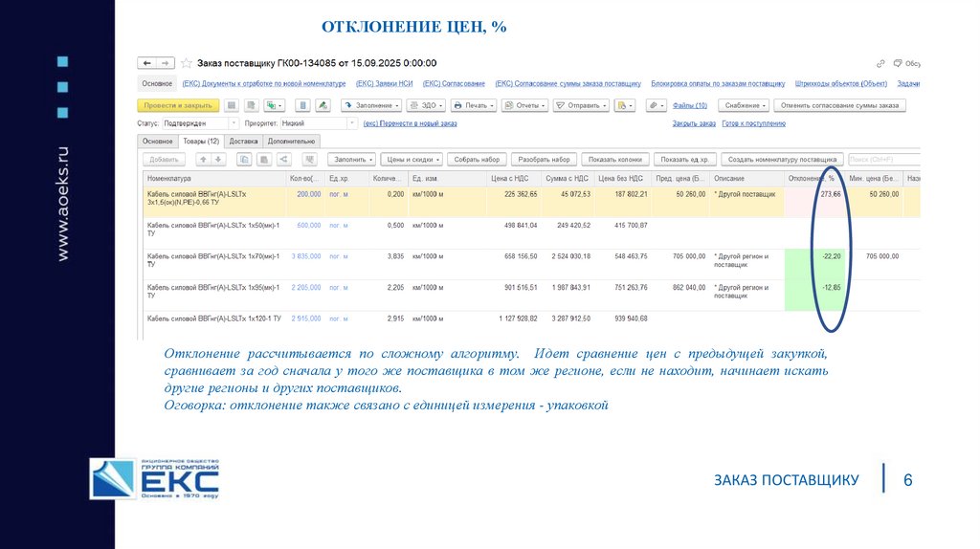Image resolution: width=980 pixels, height=549 pixels.
Task: Click the Перенести в новый заказ link
Action: click(x=410, y=123)
